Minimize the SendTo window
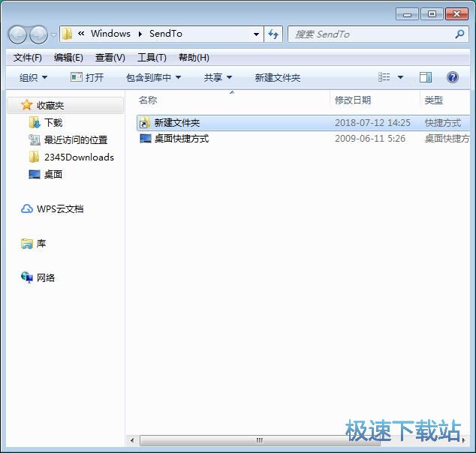 (407, 14)
